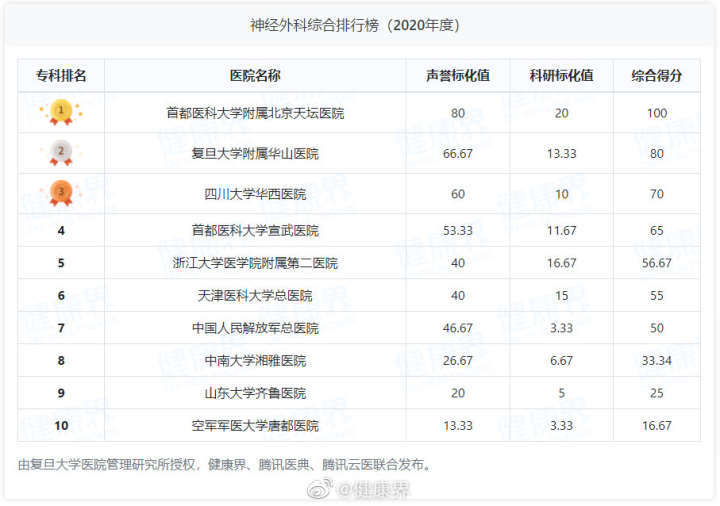Screen dimensions: 720x506
Task: Click 声誉标化值 13.33 for 唐都医院
Action: [x=458, y=426]
